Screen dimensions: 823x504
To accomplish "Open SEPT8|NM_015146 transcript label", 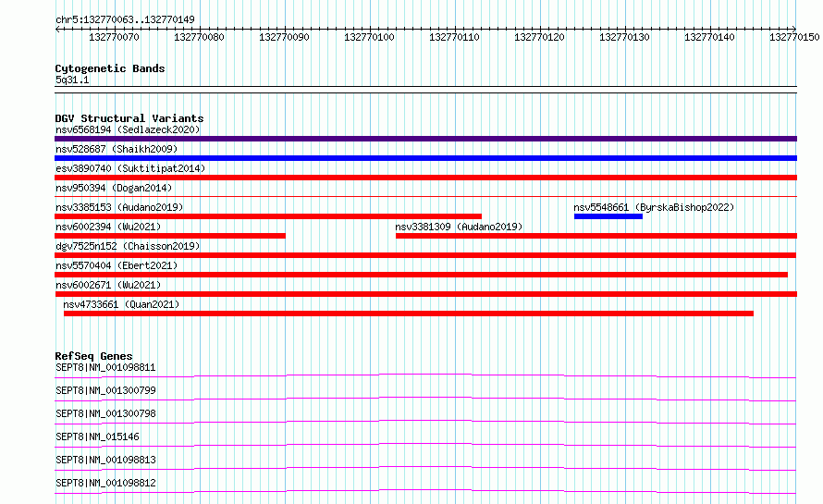I will tap(97, 436).
